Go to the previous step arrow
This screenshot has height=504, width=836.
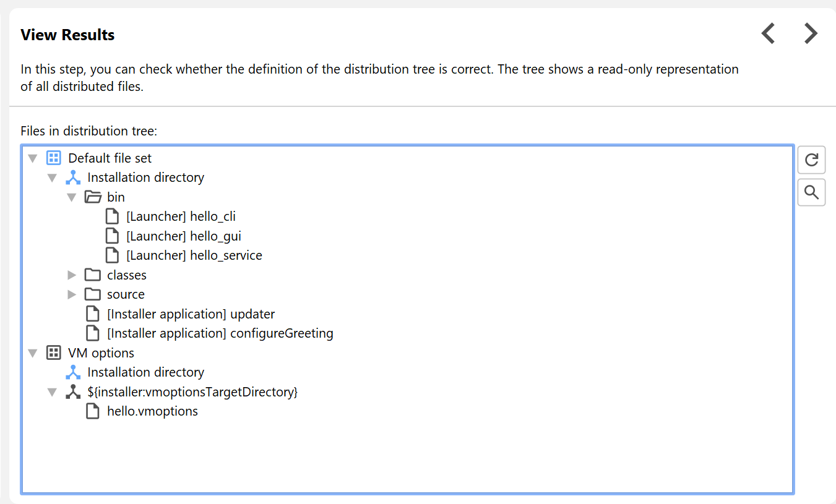[768, 33]
